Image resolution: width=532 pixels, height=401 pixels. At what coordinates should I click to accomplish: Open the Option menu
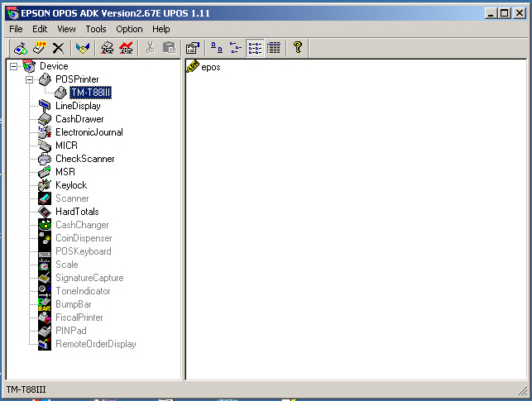click(129, 29)
